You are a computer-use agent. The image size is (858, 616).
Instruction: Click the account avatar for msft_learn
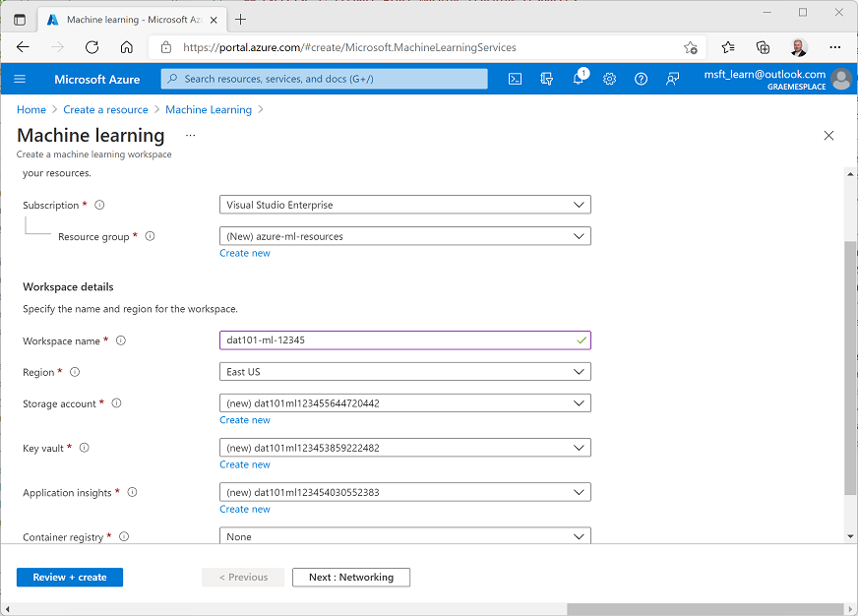click(841, 79)
